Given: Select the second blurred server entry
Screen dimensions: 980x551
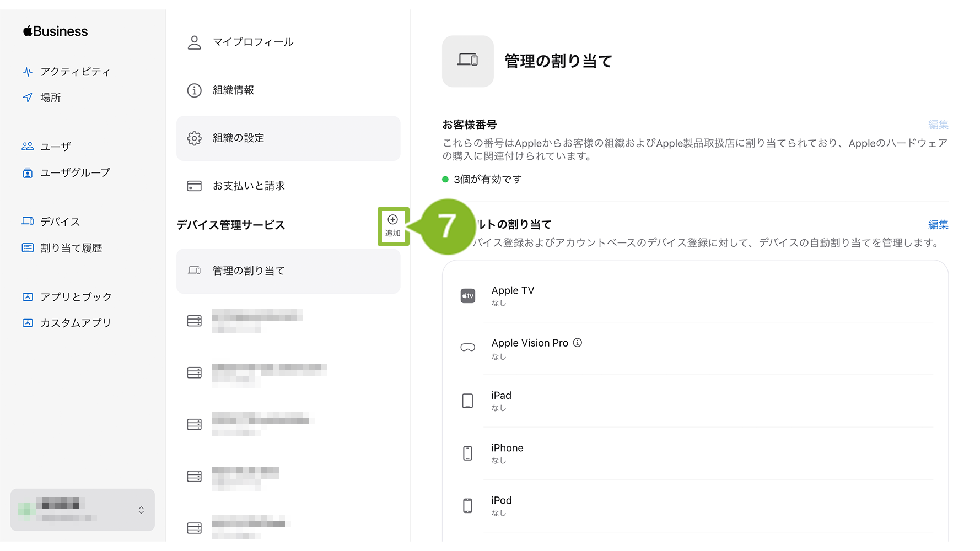Looking at the screenshot, I should click(288, 373).
